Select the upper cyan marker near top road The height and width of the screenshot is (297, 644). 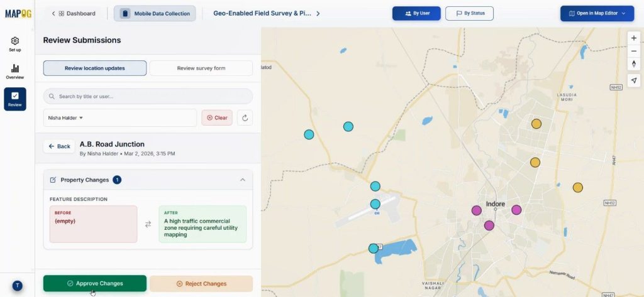coord(348,126)
